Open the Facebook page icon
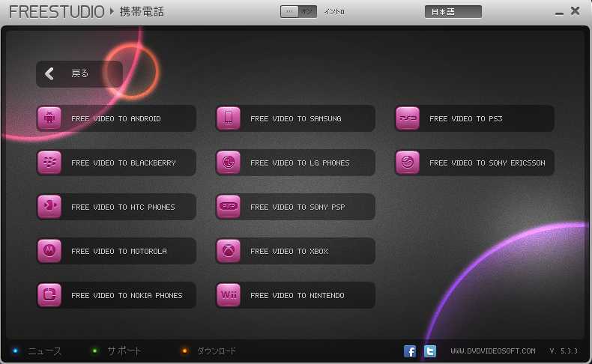Screen dimensions: 592x364 click(x=410, y=351)
